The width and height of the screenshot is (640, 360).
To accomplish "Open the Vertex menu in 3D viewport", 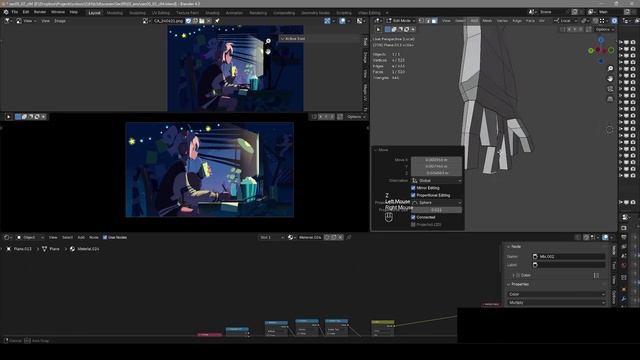I will [x=502, y=20].
